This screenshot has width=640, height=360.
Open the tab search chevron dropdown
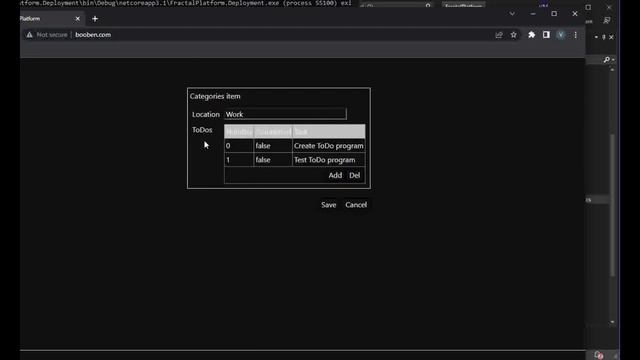click(x=512, y=13)
